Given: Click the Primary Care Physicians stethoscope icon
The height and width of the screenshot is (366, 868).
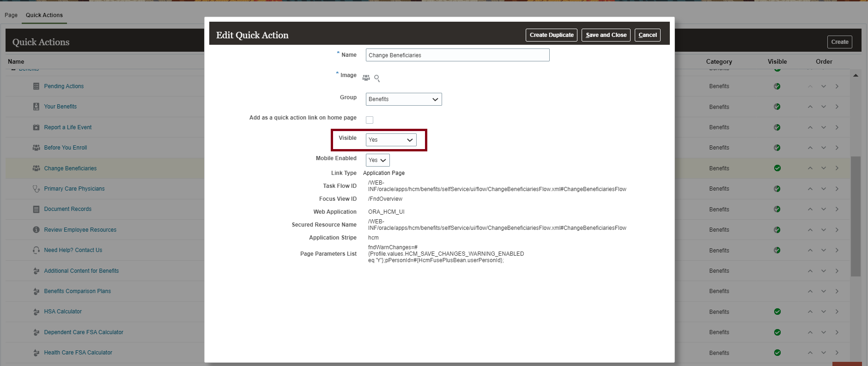Looking at the screenshot, I should coord(36,189).
